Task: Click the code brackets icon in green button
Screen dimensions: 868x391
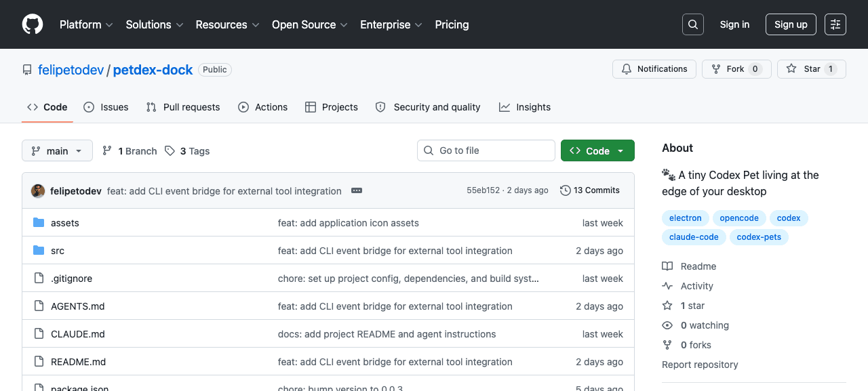Action: click(575, 150)
